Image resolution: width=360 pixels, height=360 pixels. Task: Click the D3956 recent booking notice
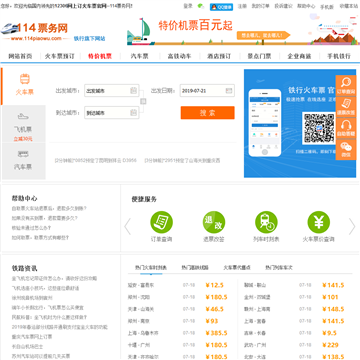pyautogui.click(x=95, y=160)
